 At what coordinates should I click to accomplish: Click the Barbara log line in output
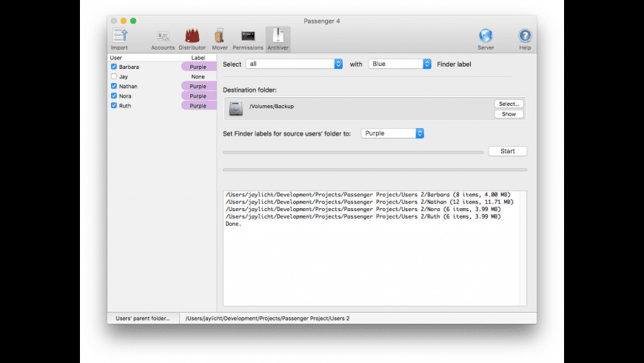pos(368,194)
